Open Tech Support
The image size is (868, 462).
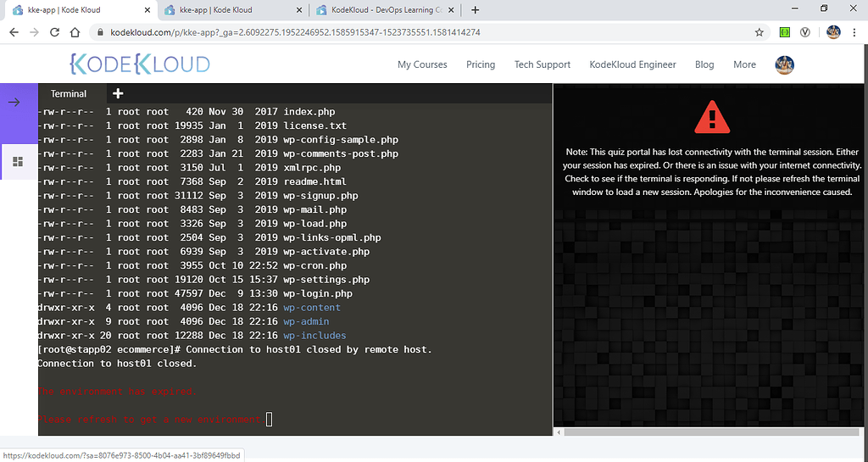[x=542, y=64]
